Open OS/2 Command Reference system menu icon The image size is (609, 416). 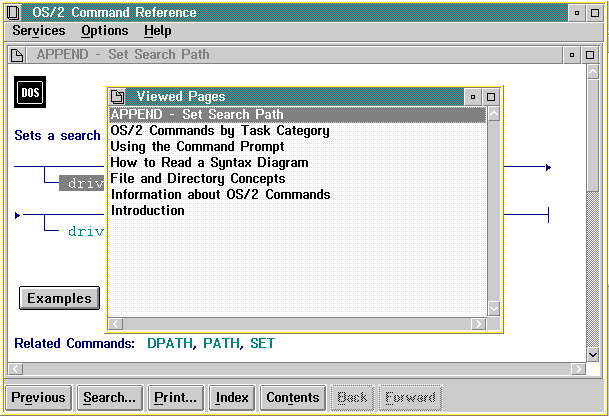[14, 12]
